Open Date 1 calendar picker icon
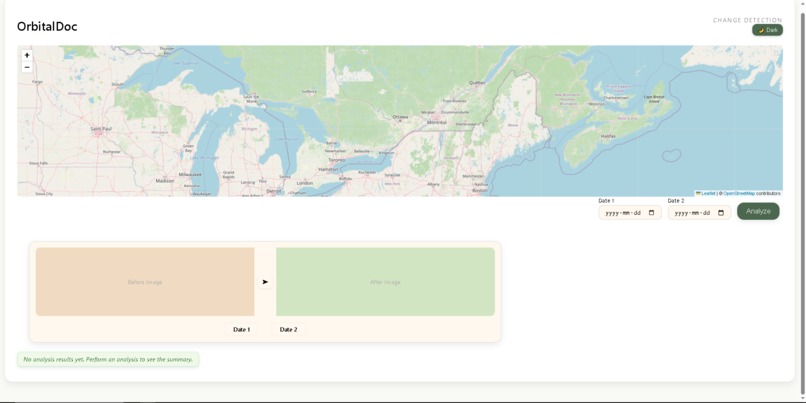The width and height of the screenshot is (806, 403). coord(652,213)
